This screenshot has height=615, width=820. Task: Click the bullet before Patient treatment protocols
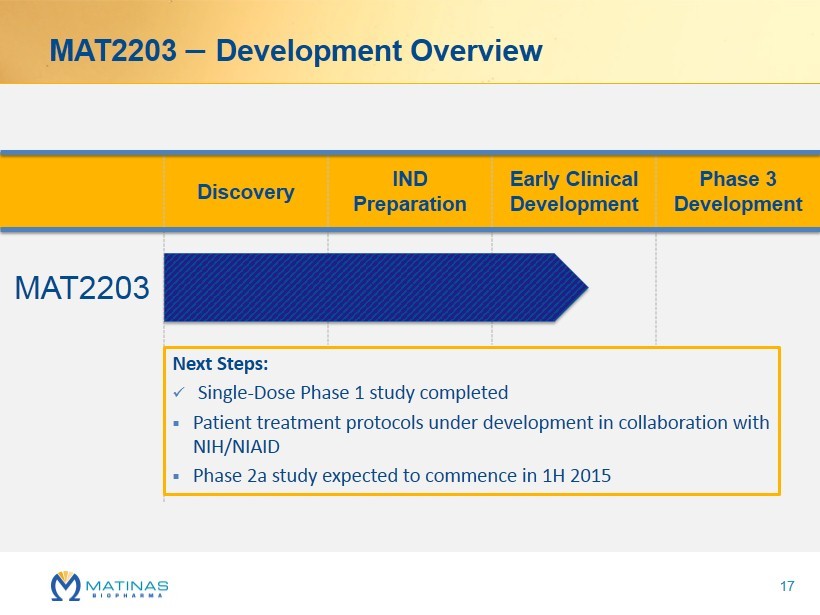(x=177, y=423)
